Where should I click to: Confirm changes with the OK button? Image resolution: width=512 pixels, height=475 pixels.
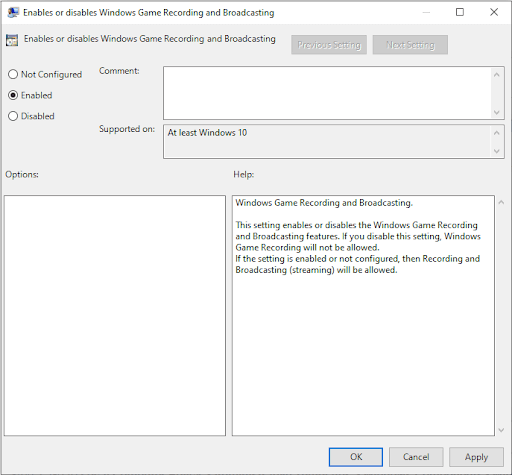point(356,457)
